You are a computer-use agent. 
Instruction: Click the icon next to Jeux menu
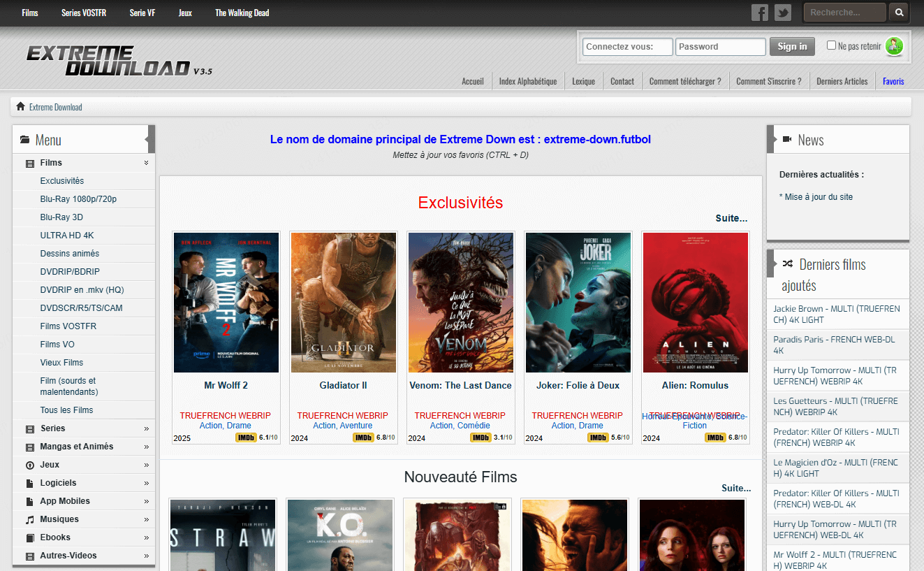[30, 465]
